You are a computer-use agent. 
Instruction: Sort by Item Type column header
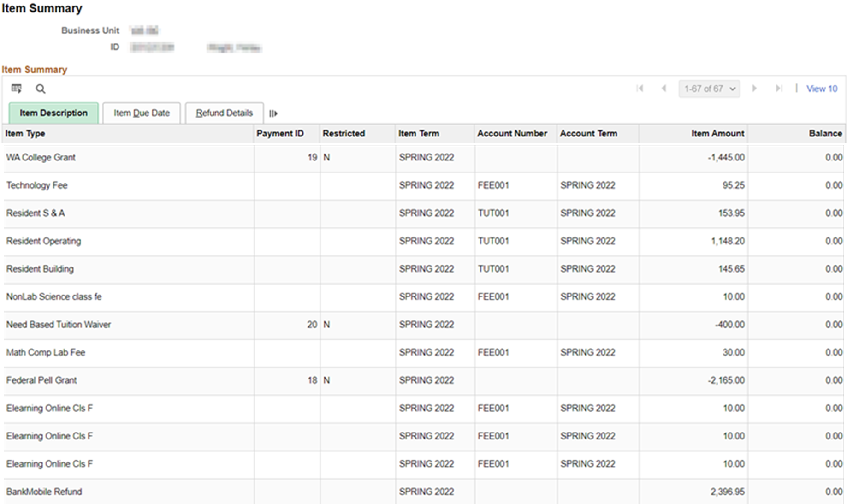click(25, 134)
